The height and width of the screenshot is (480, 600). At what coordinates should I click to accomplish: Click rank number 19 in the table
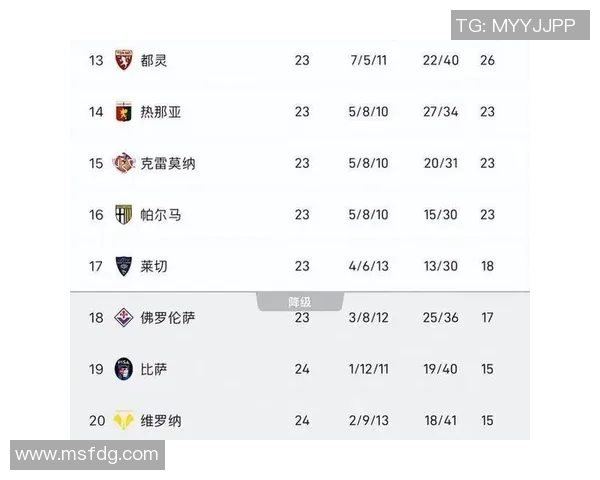pos(96,369)
